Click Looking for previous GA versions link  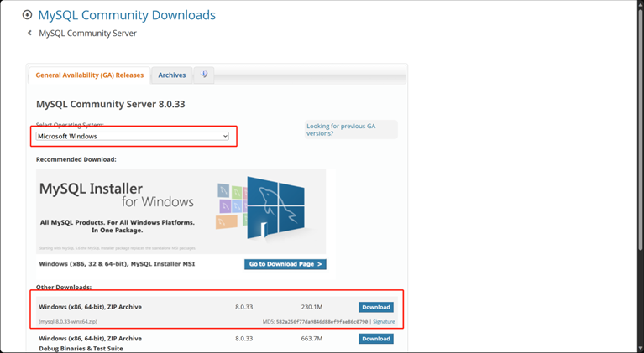point(341,130)
